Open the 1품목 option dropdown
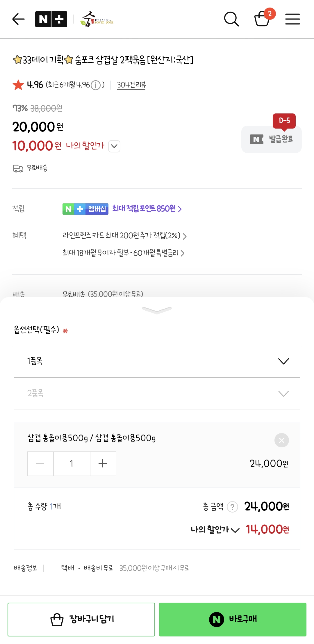This screenshot has height=644, width=314. [x=157, y=361]
